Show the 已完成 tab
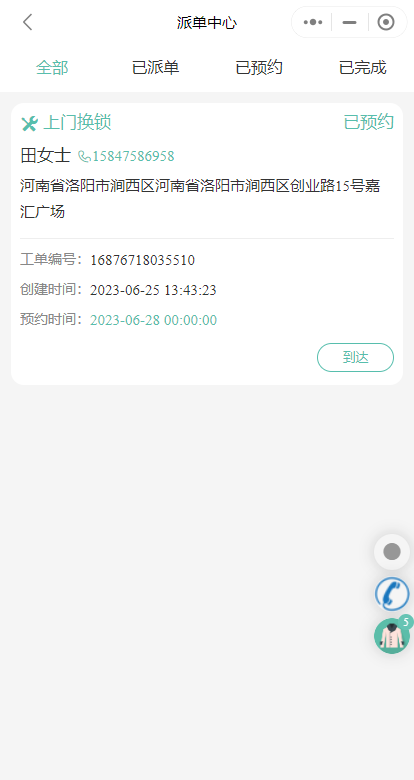 point(362,68)
